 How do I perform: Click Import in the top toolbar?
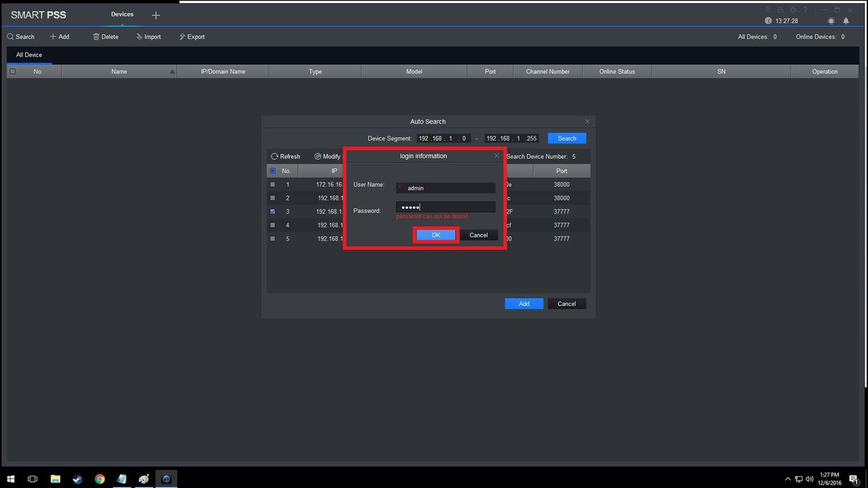149,37
